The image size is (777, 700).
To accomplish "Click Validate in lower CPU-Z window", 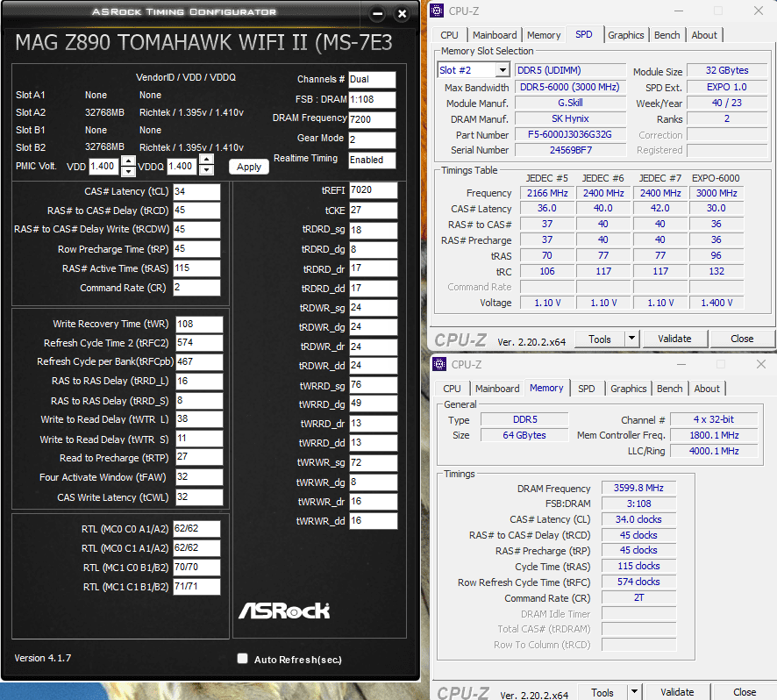I will [x=677, y=692].
